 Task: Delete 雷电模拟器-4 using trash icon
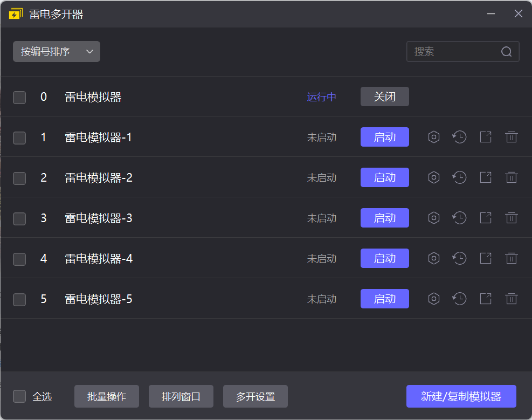click(x=512, y=258)
